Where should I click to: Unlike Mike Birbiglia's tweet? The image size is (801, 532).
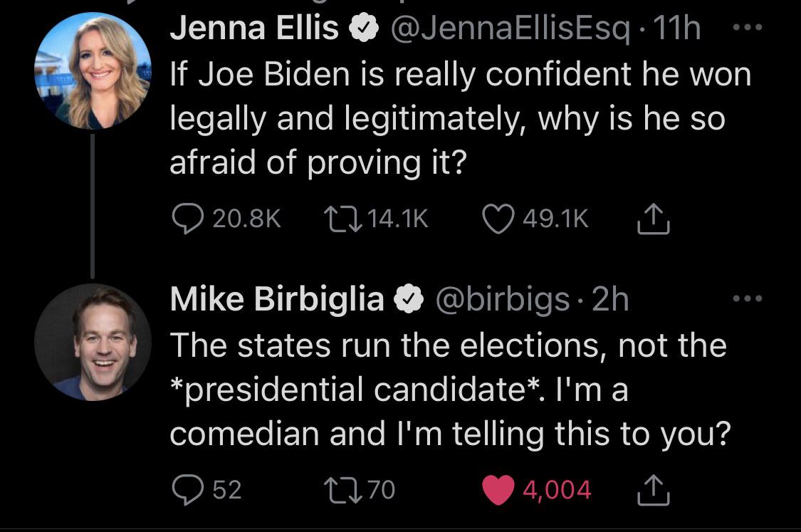(499, 489)
